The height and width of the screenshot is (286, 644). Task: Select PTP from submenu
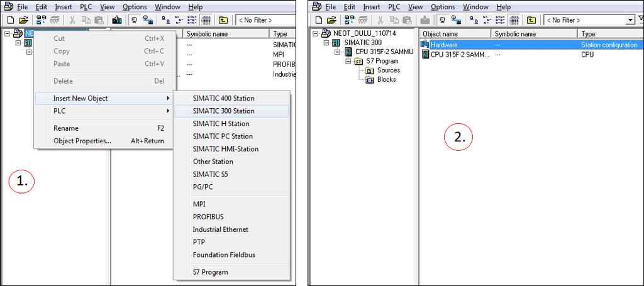pos(231,242)
